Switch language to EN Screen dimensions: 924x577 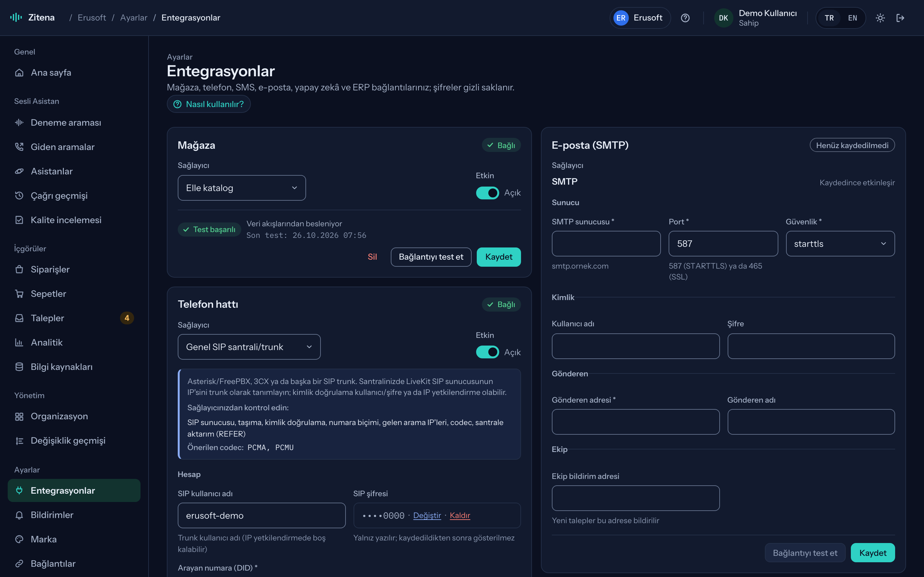coord(852,18)
